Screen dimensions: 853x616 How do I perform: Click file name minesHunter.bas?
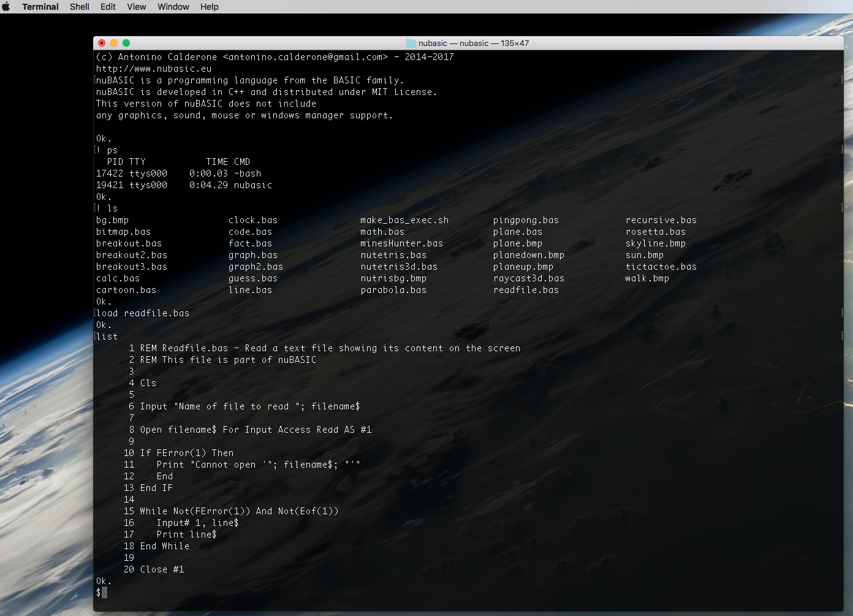coord(402,243)
